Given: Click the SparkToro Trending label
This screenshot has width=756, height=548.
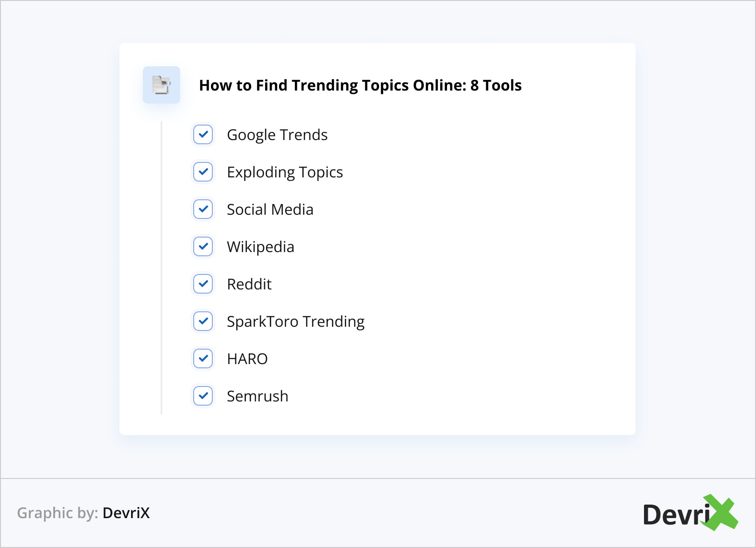Looking at the screenshot, I should (x=295, y=322).
